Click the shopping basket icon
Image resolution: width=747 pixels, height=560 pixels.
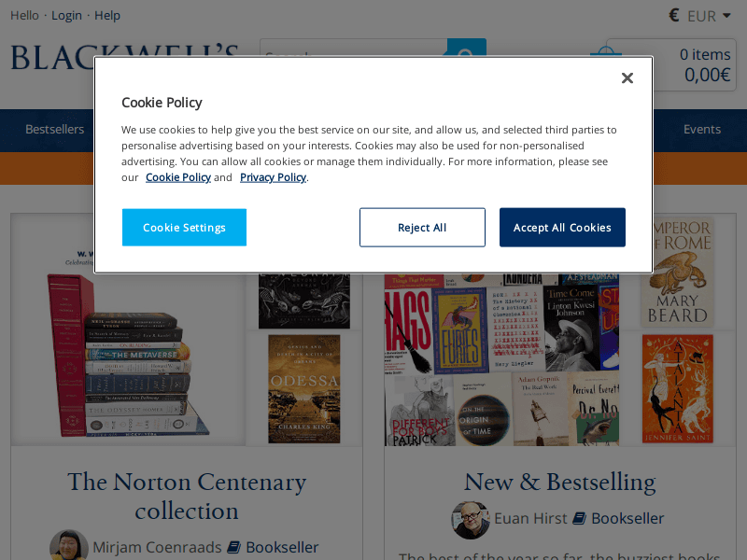605,53
